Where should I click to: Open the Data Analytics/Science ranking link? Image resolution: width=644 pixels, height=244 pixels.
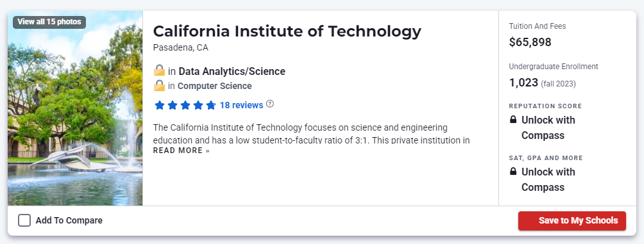coord(232,71)
